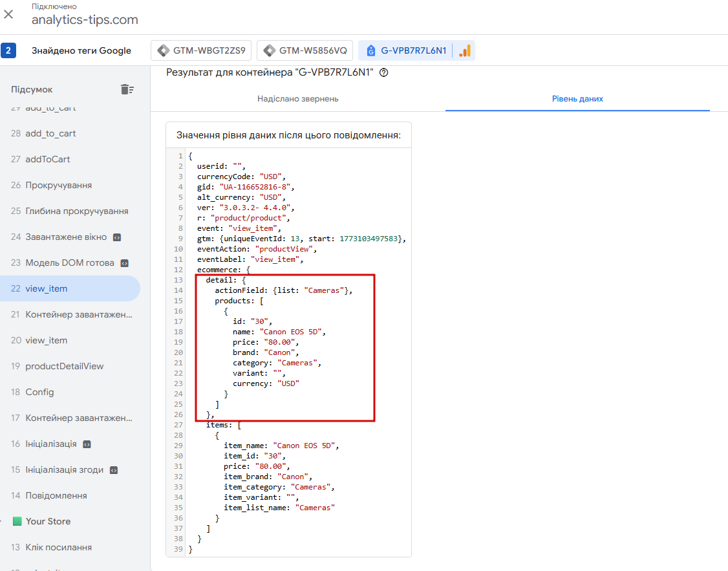
Task: Click the code icon next to Завантажене вікно
Action: (117, 237)
